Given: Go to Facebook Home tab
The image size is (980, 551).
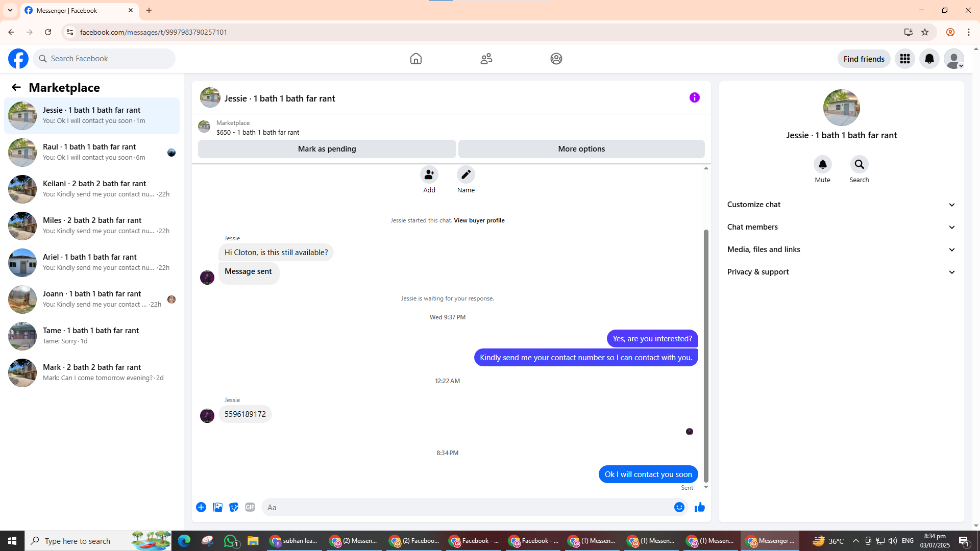Looking at the screenshot, I should coord(415,59).
